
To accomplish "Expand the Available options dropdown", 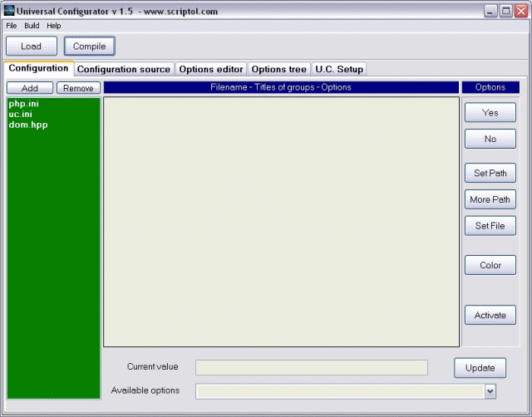I will pos(490,391).
